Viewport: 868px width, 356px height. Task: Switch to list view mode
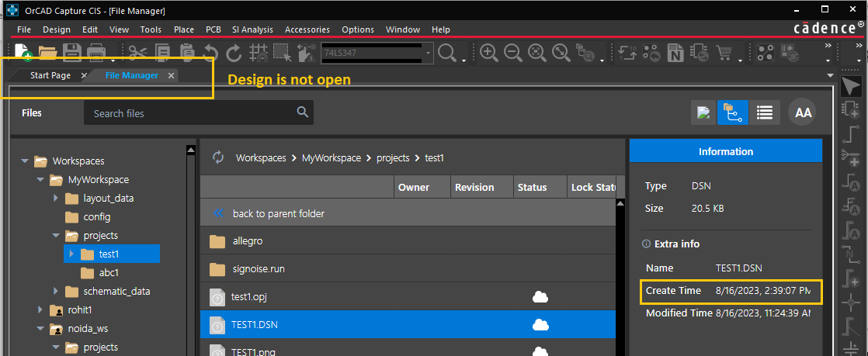[765, 112]
